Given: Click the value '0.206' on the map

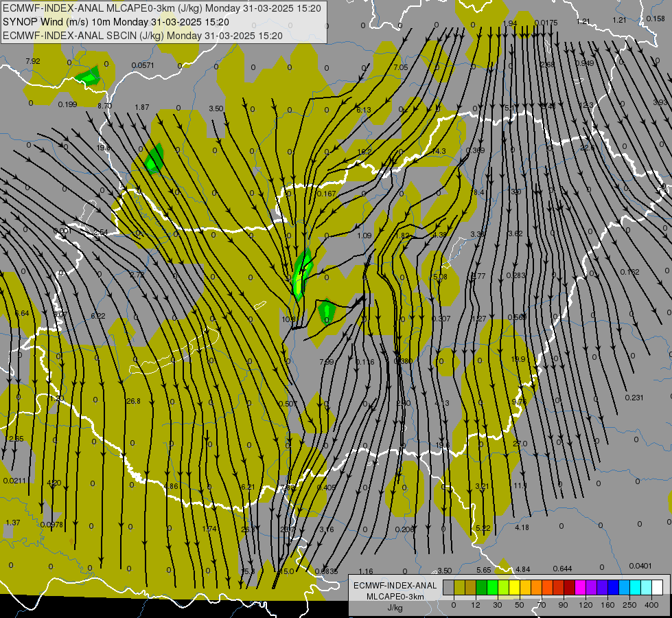Looking at the screenshot, I should click(404, 529).
